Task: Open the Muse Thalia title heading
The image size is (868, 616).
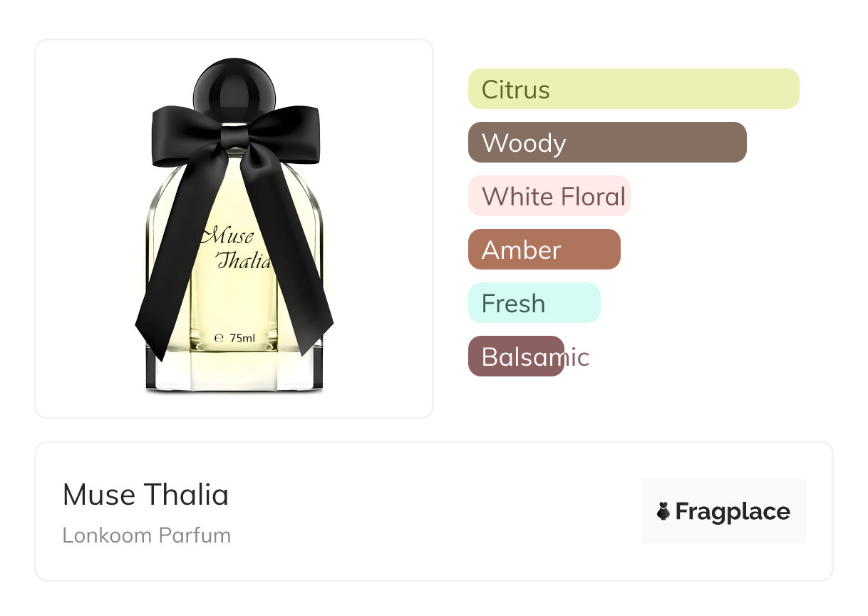Action: click(145, 495)
